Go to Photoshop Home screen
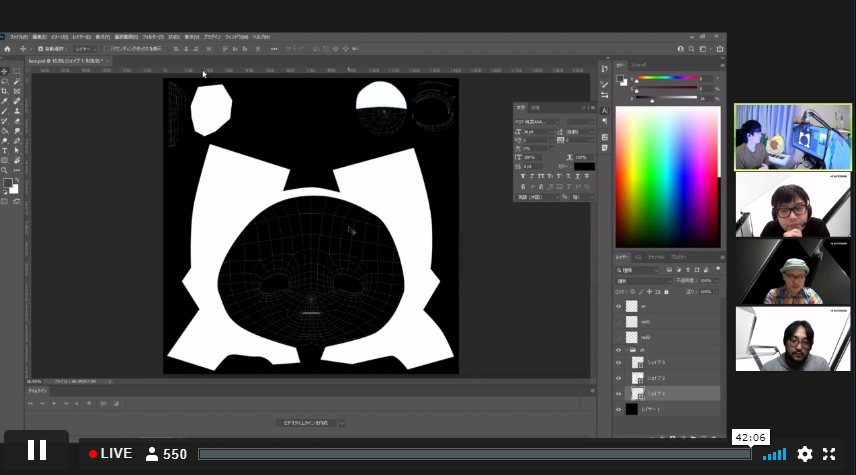This screenshot has width=856, height=475. (7, 49)
